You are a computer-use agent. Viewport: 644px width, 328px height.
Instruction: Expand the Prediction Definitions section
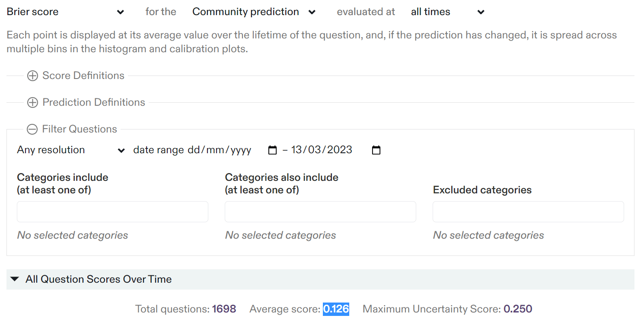pyautogui.click(x=93, y=103)
